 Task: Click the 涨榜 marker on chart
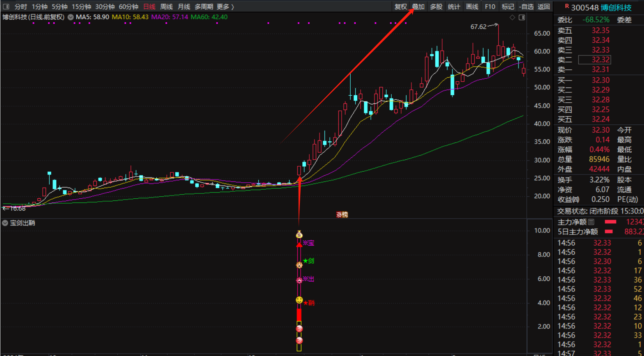coord(342,214)
